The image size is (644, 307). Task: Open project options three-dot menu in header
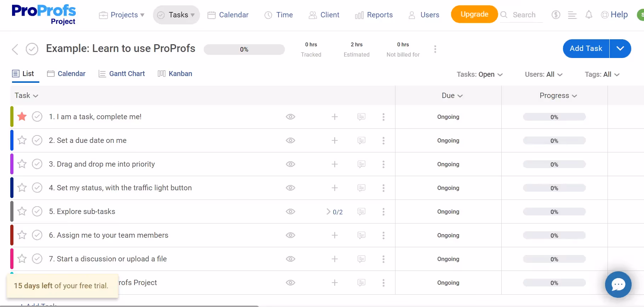pyautogui.click(x=435, y=49)
